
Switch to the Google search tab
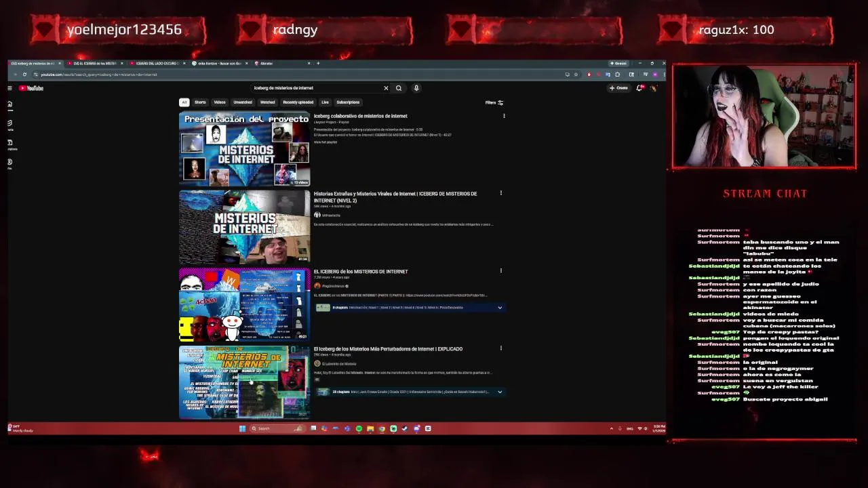point(218,64)
